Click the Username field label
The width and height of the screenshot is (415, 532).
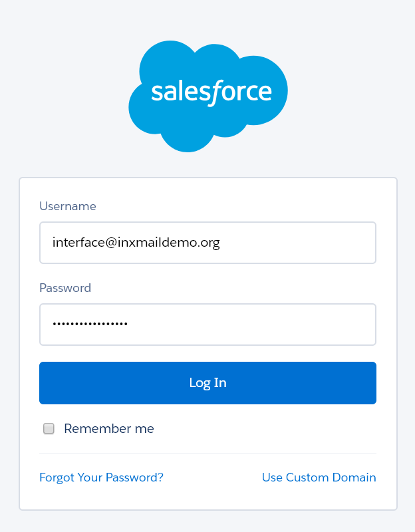click(68, 206)
